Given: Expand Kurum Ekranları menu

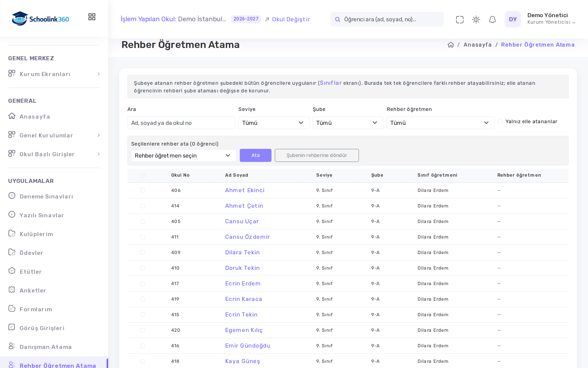Looking at the screenshot, I should pyautogui.click(x=54, y=74).
